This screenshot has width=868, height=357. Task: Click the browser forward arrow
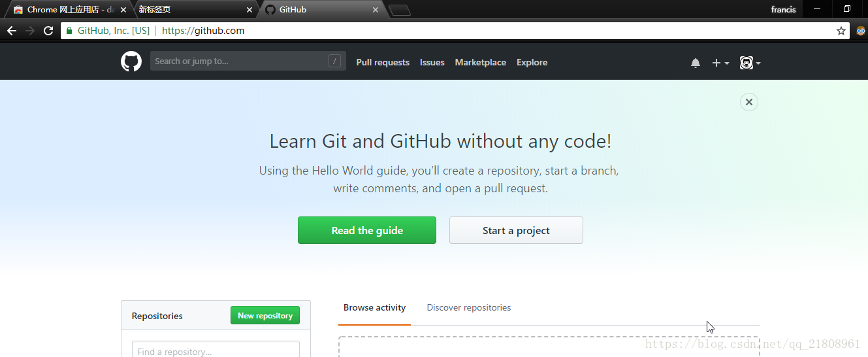coord(30,31)
